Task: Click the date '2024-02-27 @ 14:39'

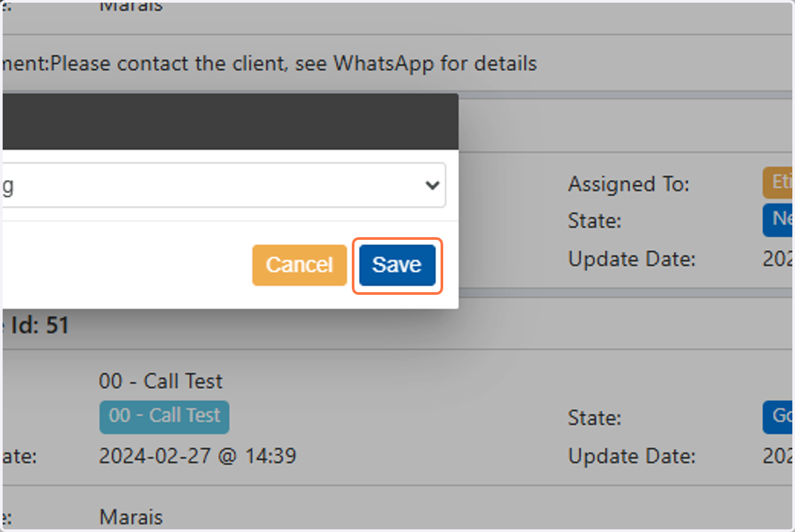Action: [x=197, y=456]
